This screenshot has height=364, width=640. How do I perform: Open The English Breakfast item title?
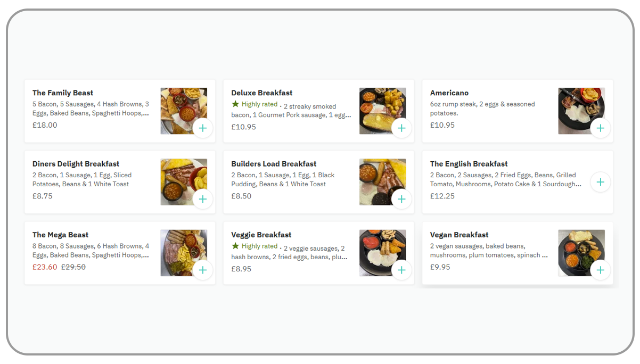point(469,164)
